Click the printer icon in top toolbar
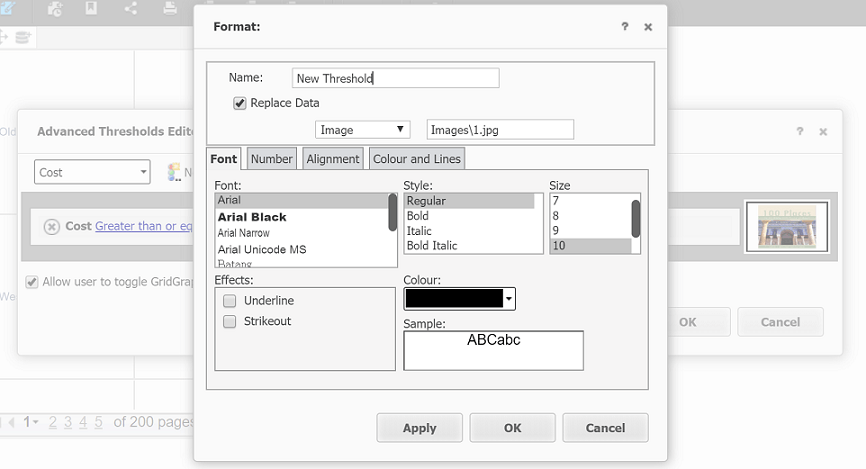 click(x=170, y=9)
